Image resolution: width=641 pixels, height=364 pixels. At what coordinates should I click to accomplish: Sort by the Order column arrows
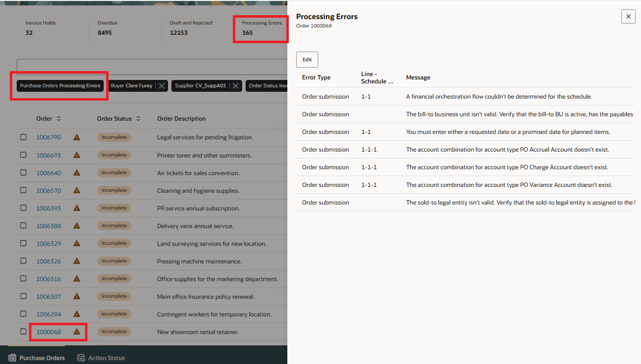59,119
